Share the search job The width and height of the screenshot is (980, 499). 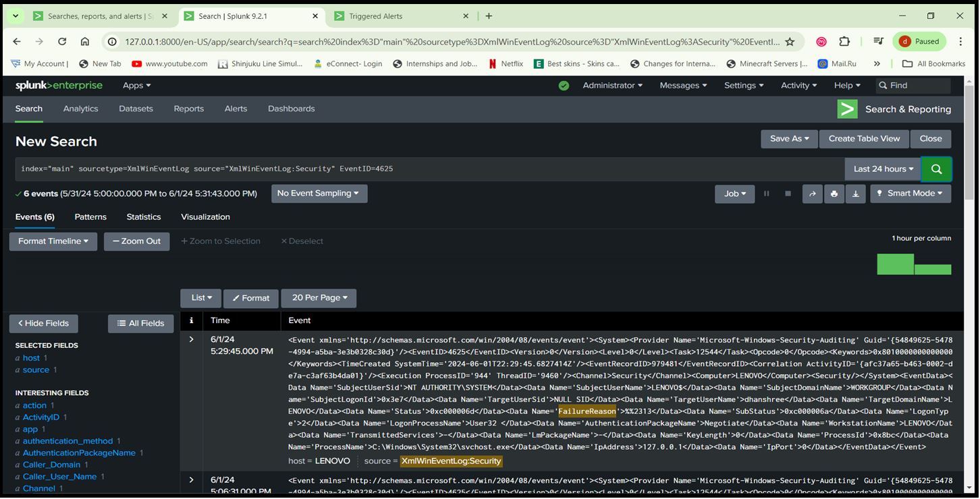pos(812,194)
